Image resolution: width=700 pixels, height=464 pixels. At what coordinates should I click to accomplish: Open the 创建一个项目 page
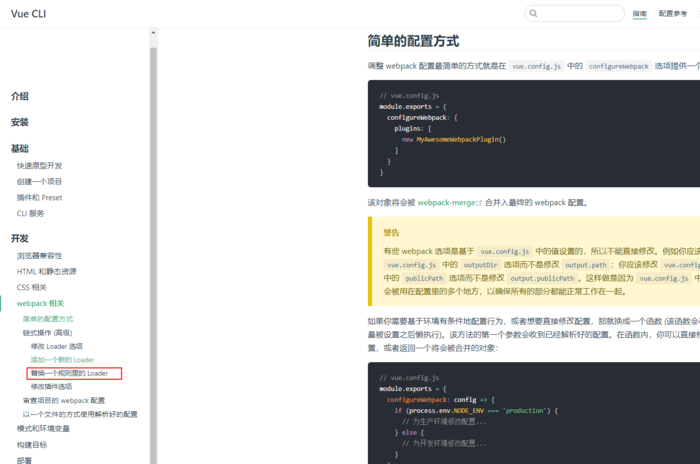(39, 181)
